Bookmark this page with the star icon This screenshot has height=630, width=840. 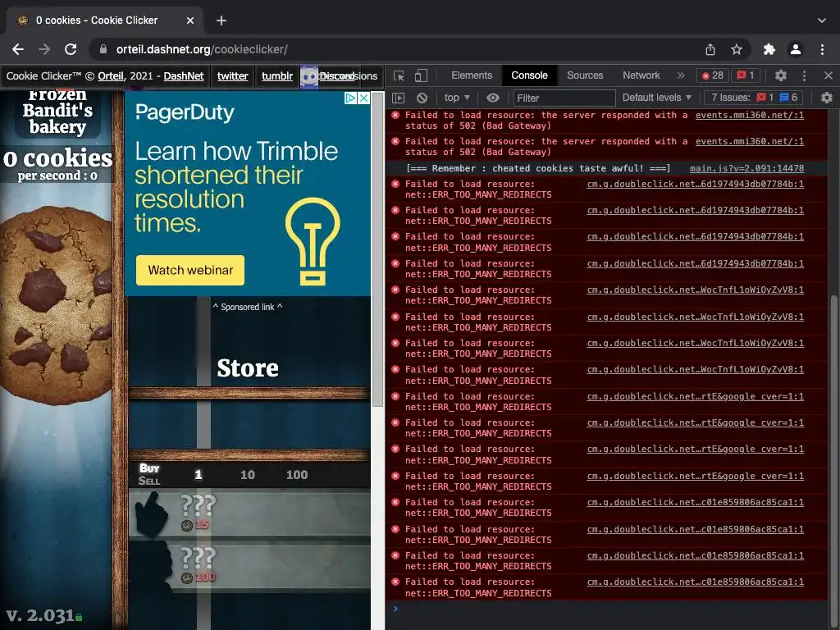pyautogui.click(x=737, y=49)
